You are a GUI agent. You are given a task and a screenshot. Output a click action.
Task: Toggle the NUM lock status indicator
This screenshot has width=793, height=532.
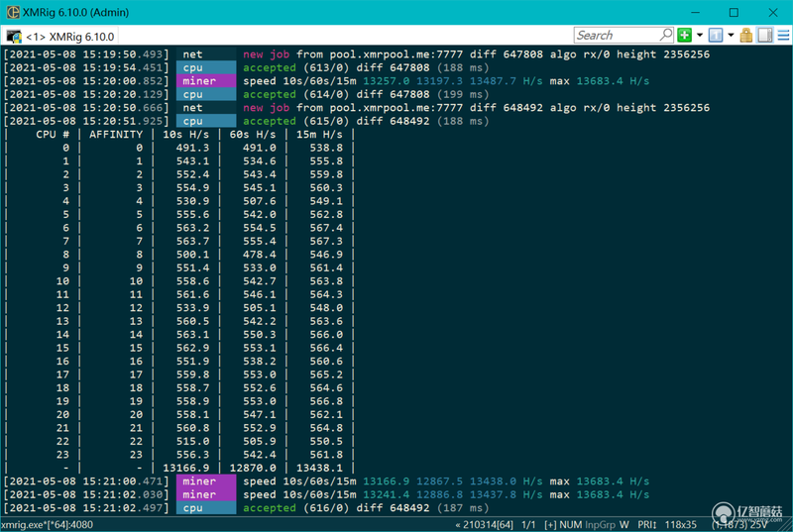pos(571,525)
